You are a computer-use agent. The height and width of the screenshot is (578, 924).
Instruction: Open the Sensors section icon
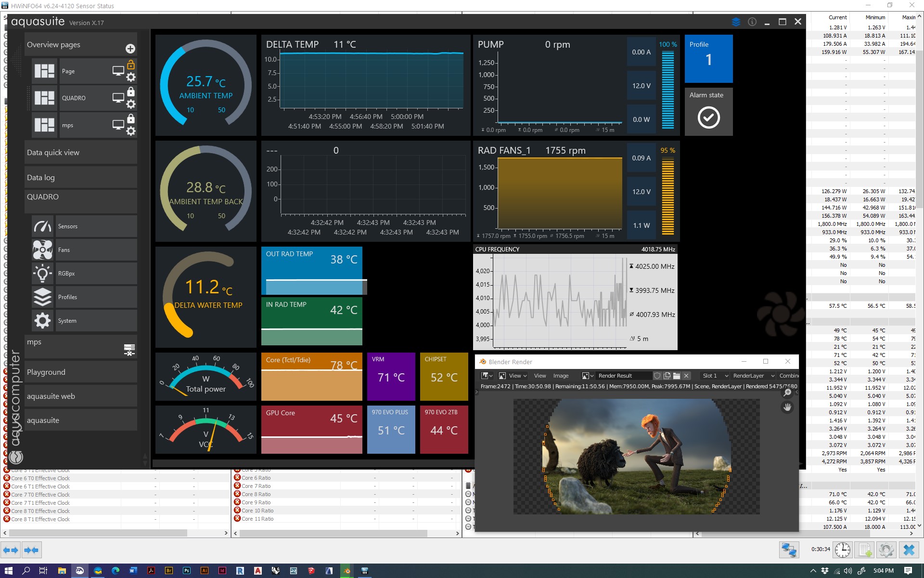point(42,226)
